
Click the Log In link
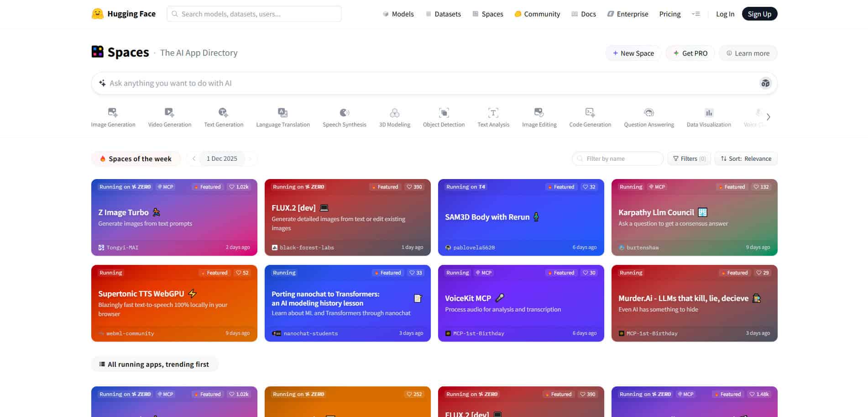(725, 14)
